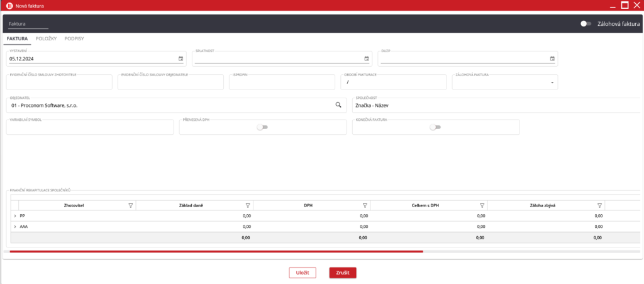
Task: Switch to the Položky tab
Action: (46, 38)
